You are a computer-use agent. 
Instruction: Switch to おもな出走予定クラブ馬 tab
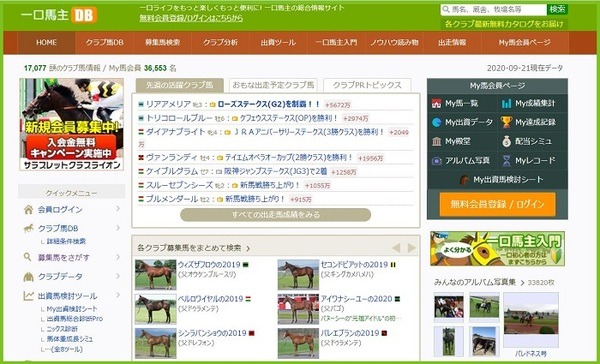(x=273, y=85)
